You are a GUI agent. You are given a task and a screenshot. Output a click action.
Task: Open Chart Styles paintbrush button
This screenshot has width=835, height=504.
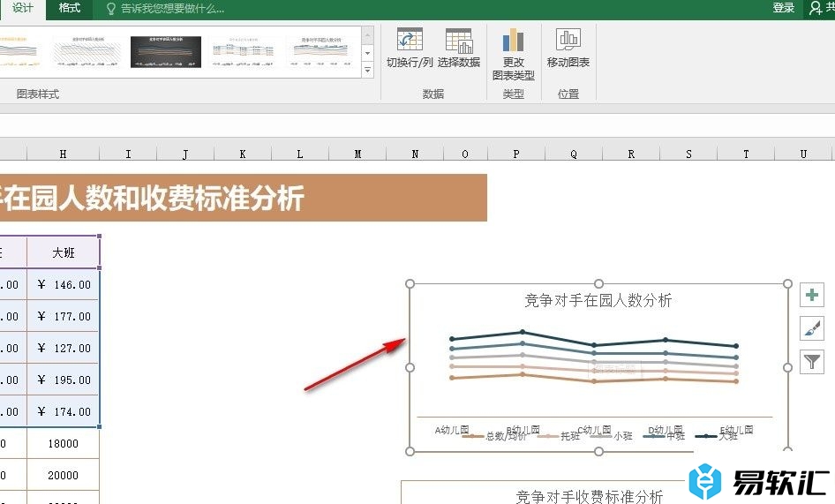tap(811, 328)
